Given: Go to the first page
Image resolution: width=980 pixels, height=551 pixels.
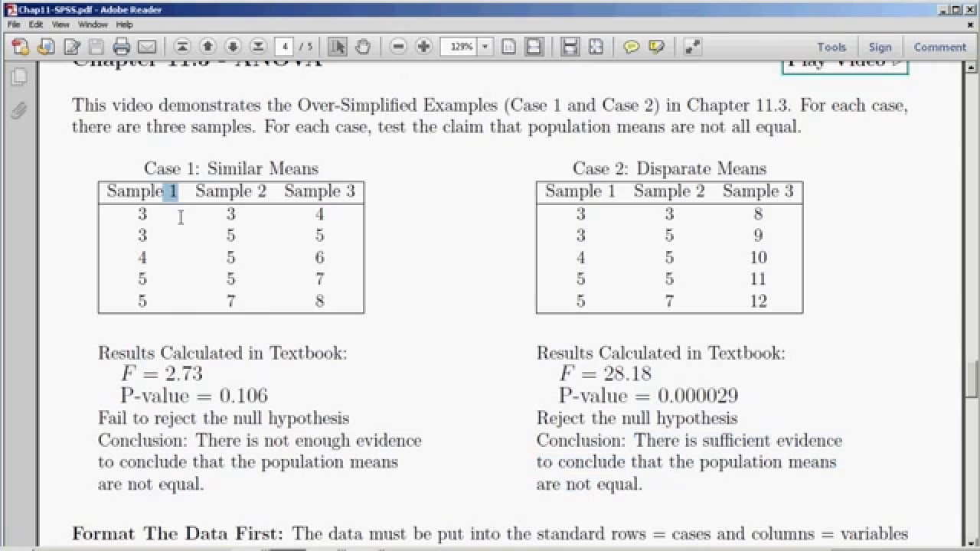Looking at the screenshot, I should 182,47.
